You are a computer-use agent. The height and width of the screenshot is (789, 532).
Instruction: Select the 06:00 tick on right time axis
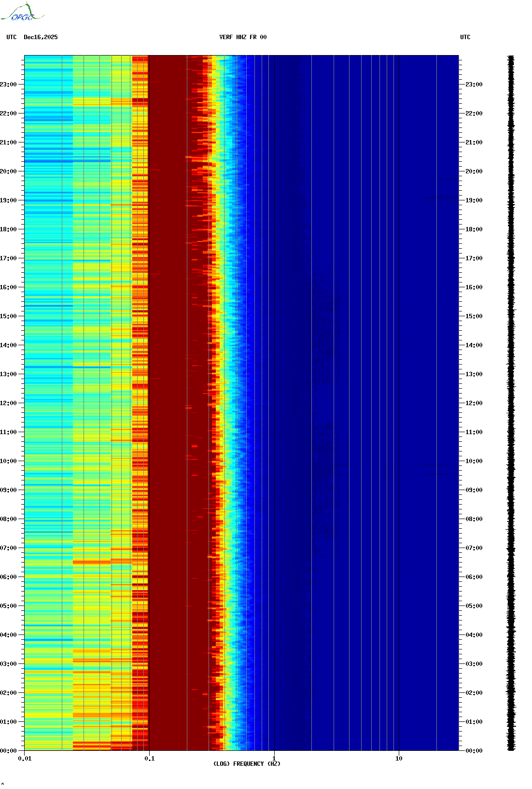click(x=473, y=577)
